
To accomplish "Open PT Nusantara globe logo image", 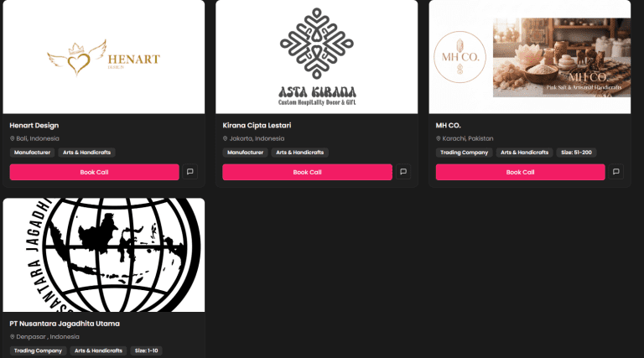I will (x=103, y=255).
